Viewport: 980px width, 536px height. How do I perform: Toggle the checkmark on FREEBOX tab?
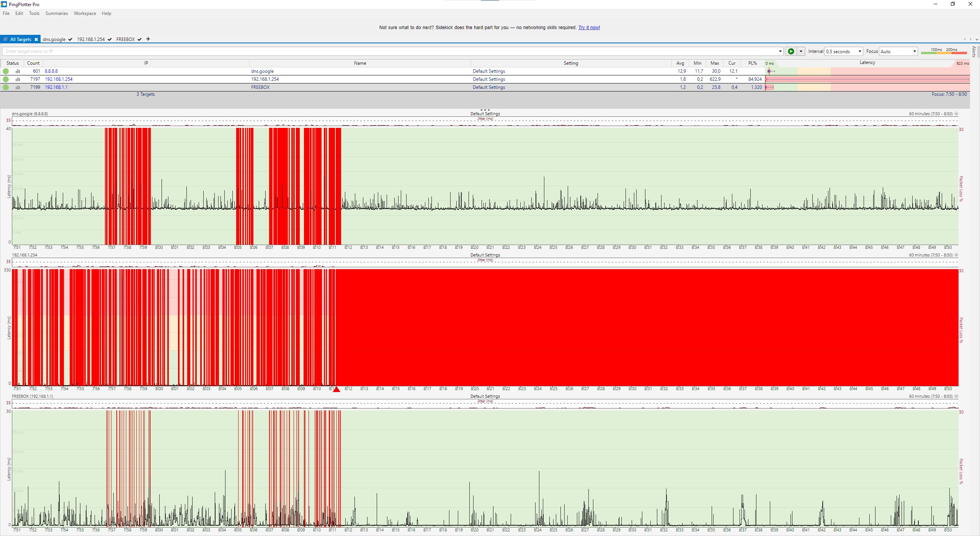pyautogui.click(x=140, y=39)
